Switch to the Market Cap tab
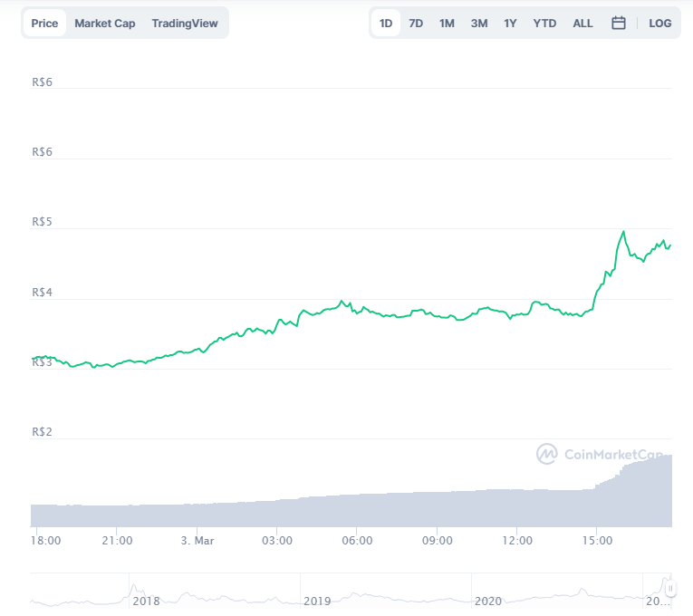 pos(105,23)
